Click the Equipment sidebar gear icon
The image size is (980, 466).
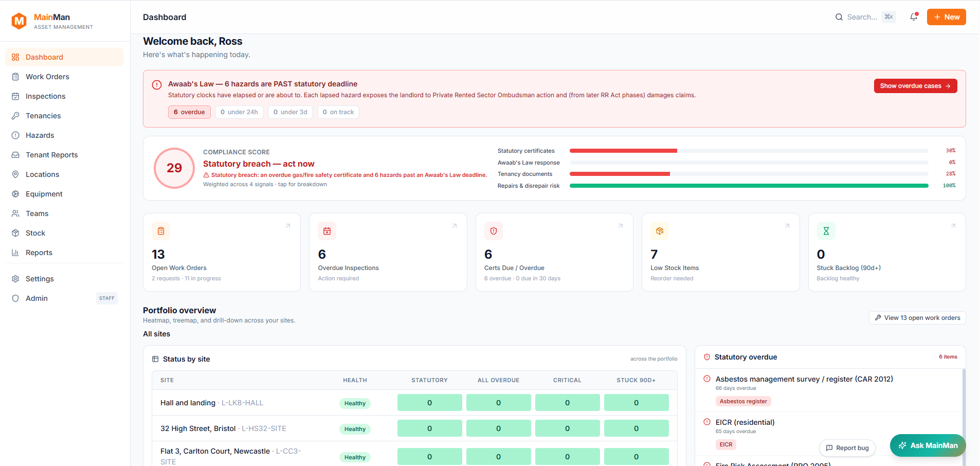pos(15,194)
